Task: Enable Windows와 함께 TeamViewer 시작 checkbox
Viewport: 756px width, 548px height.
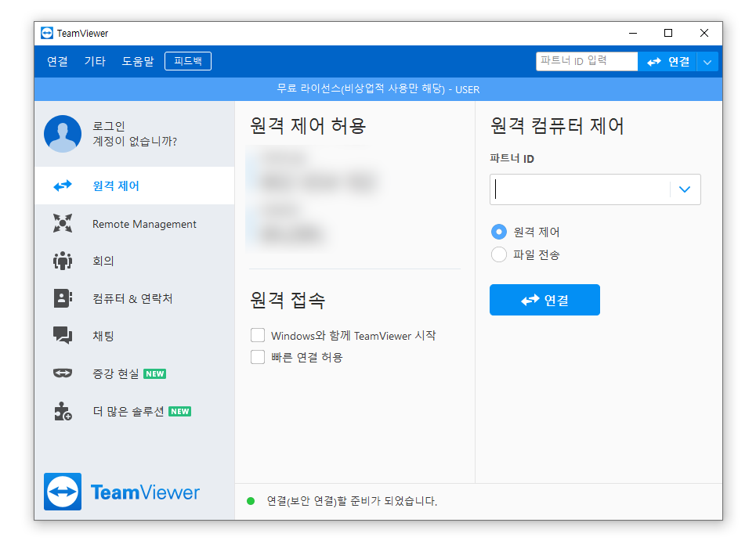Action: point(258,335)
